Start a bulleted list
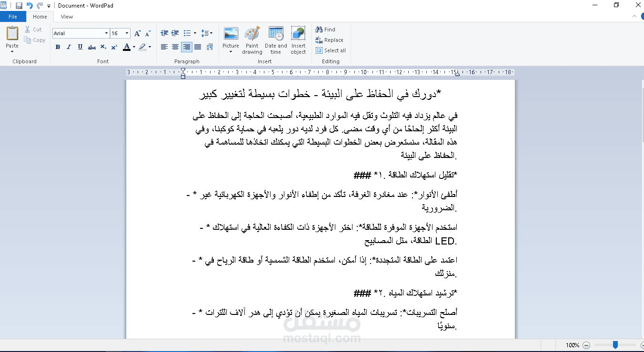This screenshot has width=644, height=352. point(187,33)
